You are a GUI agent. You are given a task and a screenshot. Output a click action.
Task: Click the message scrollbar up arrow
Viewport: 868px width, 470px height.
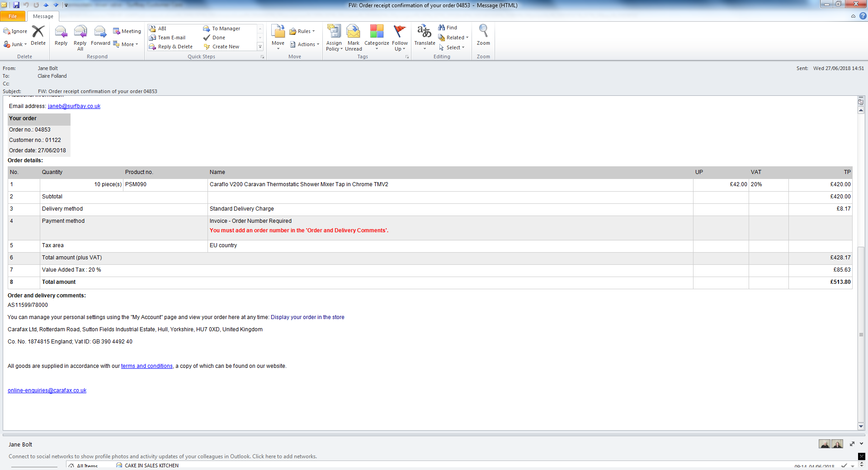pyautogui.click(x=861, y=110)
